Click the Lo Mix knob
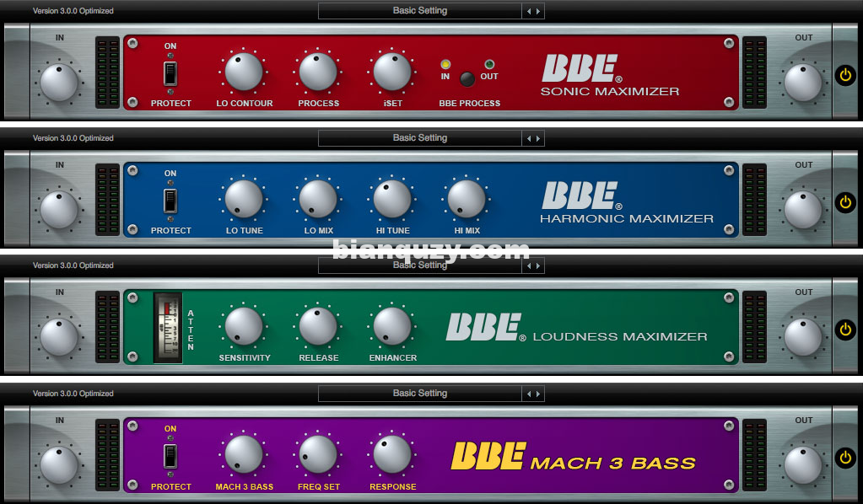 [x=318, y=199]
